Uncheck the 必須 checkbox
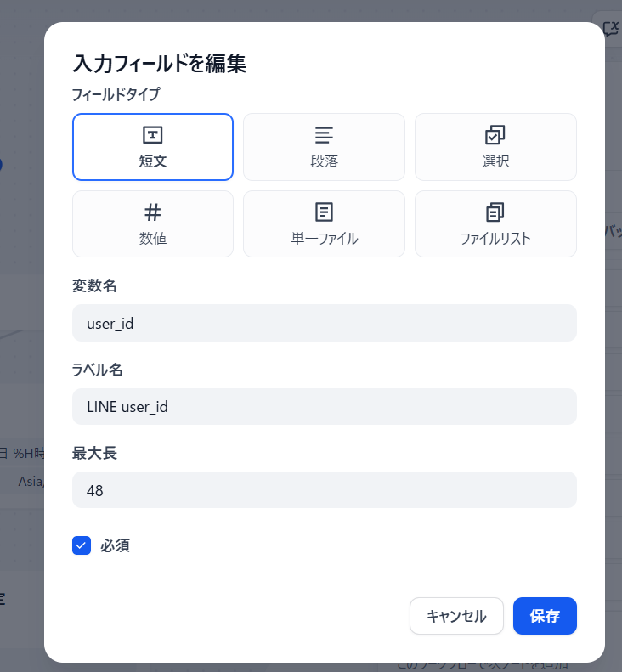Image resolution: width=622 pixels, height=672 pixels. [82, 545]
